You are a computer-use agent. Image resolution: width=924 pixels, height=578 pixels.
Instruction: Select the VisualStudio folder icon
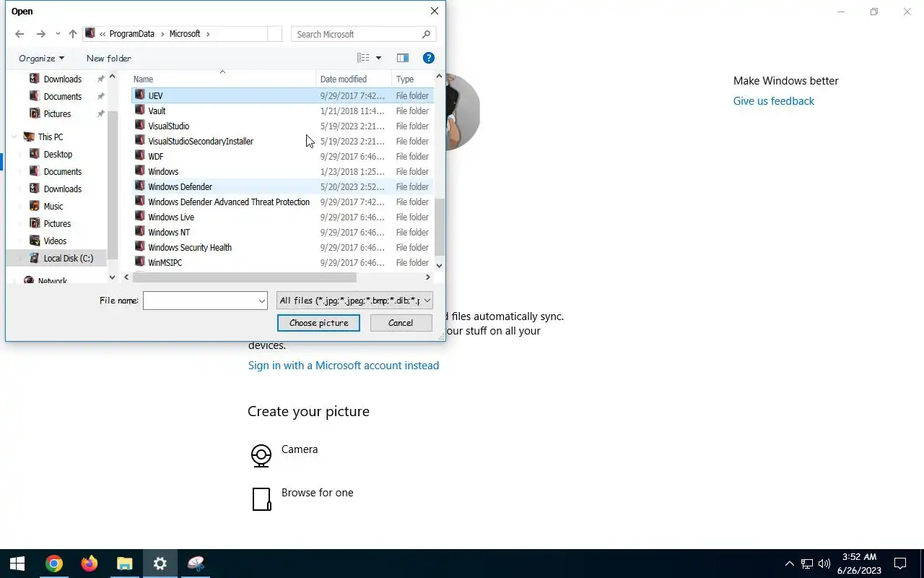click(140, 126)
